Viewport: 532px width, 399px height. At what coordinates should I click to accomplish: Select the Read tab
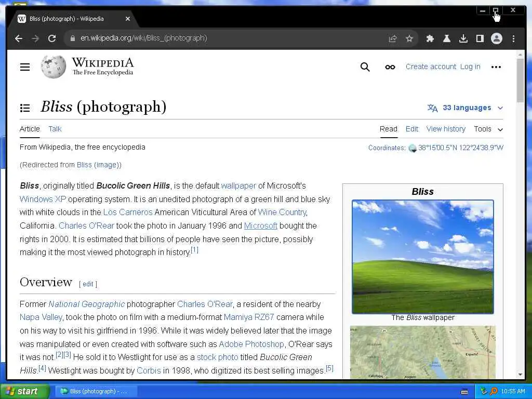[389, 129]
